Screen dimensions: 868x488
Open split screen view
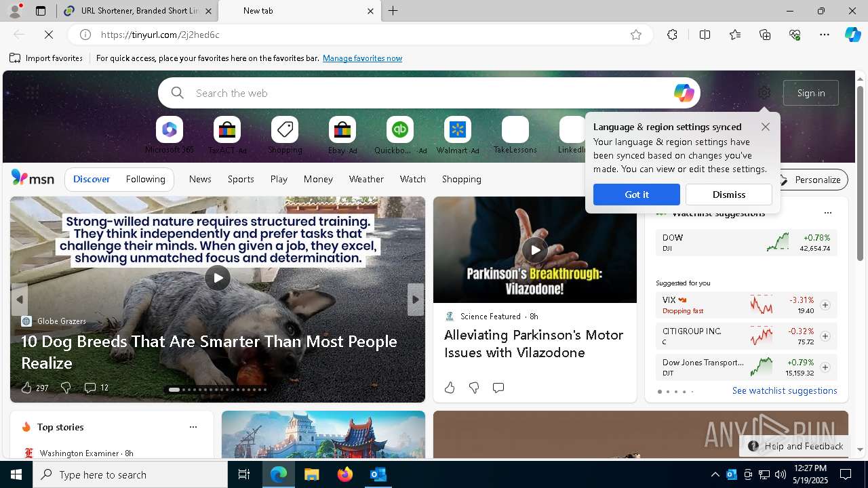(705, 35)
